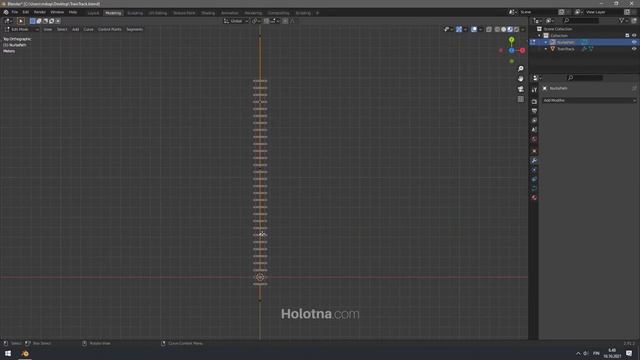640x360 pixels.
Task: Switch to the Sculpting workspace tab
Action: tap(135, 13)
